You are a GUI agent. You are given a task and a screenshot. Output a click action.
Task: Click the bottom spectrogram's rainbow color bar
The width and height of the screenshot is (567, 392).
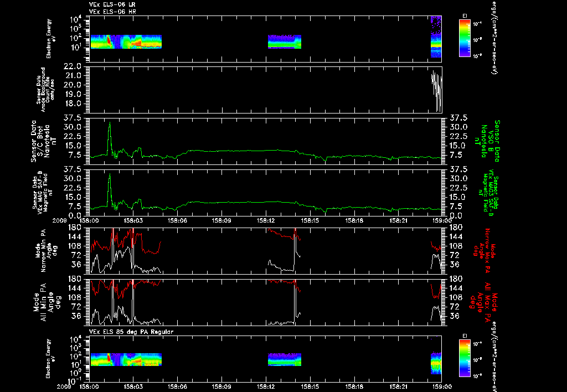(465, 359)
